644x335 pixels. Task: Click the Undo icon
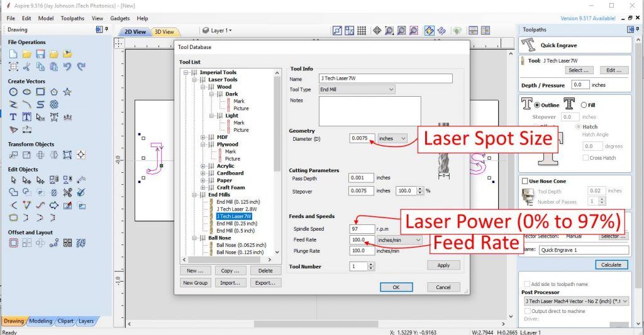(67, 67)
